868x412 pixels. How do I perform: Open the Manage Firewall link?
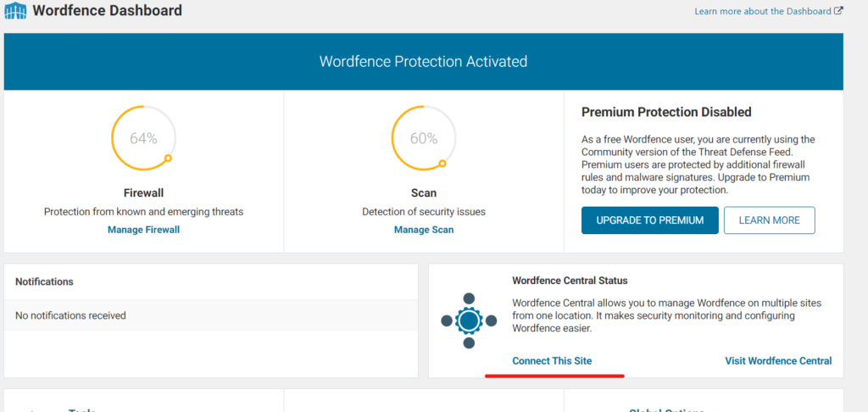pos(143,229)
